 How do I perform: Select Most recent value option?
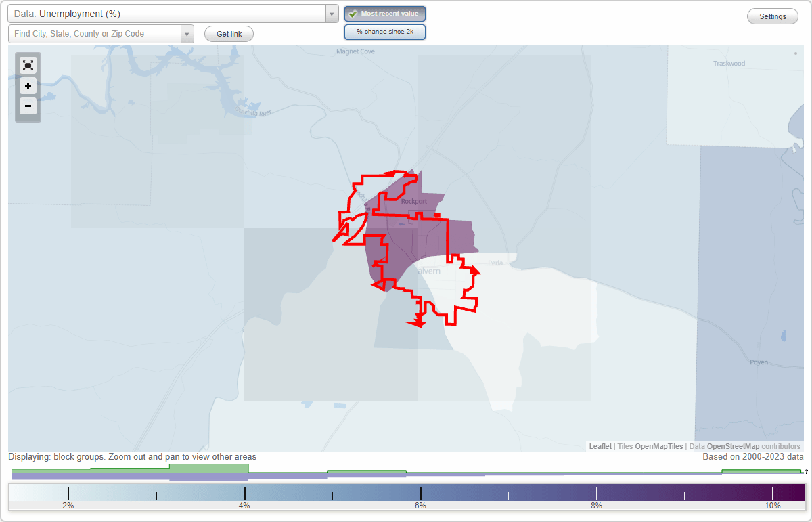click(x=385, y=14)
